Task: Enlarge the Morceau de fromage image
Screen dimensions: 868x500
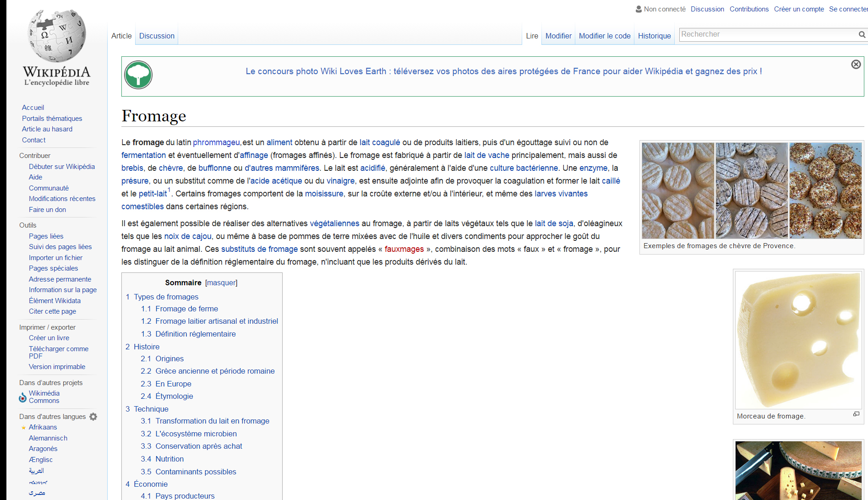Action: point(856,414)
